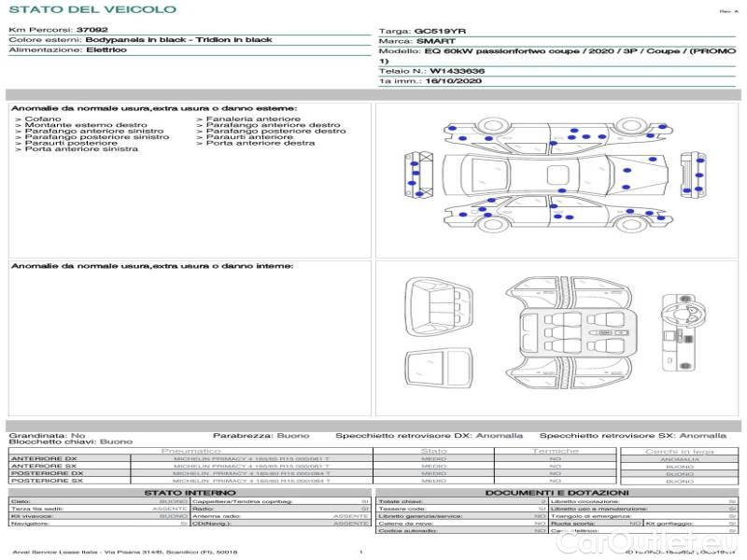This screenshot has height=560, width=747.
Task: Click the Parafango anteriore destro entry
Action: (x=273, y=125)
